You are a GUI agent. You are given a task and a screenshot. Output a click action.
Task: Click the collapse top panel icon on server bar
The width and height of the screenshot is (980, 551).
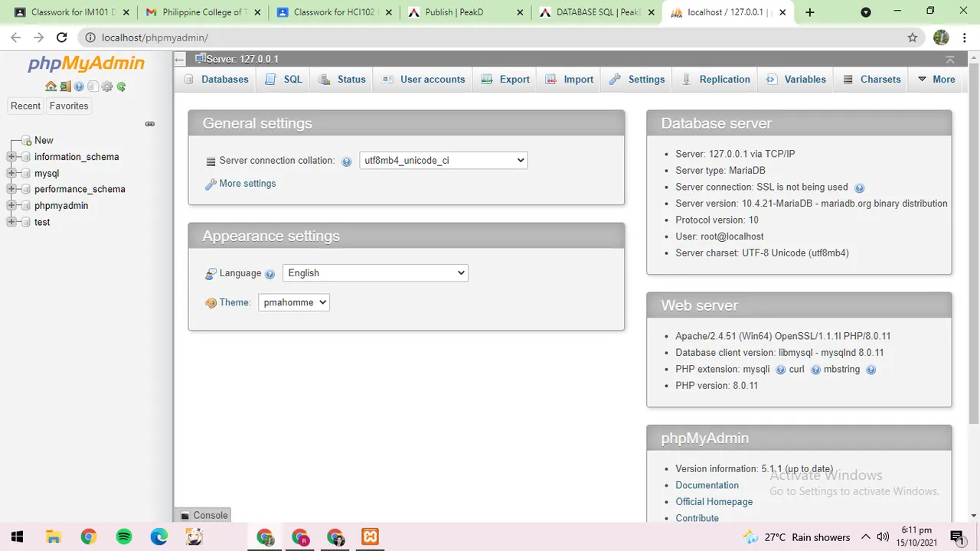(950, 60)
